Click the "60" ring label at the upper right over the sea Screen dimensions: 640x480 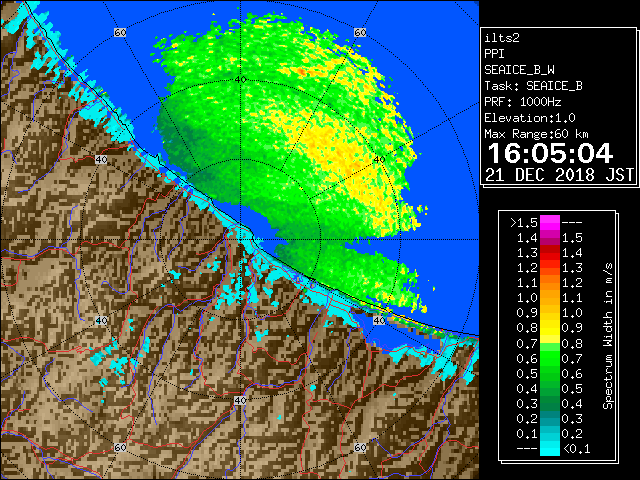coord(360,32)
